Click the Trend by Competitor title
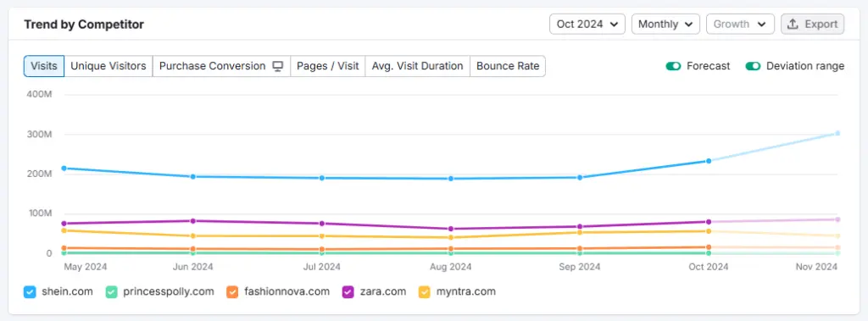 [84, 25]
